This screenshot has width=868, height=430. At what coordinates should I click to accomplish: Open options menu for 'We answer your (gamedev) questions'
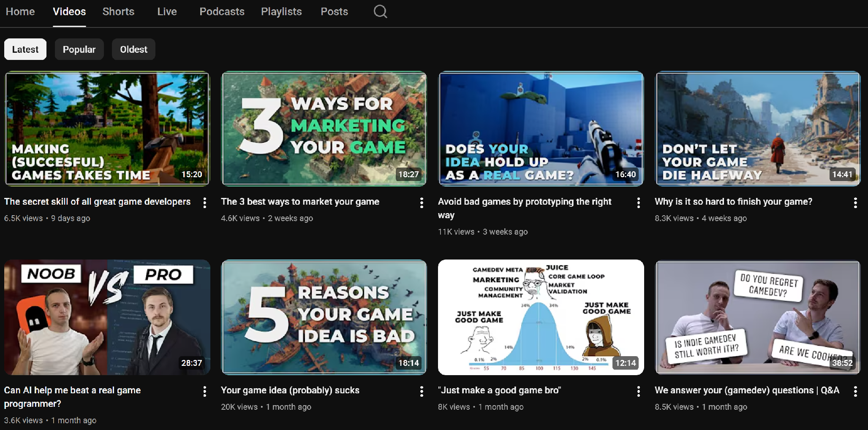coord(855,392)
